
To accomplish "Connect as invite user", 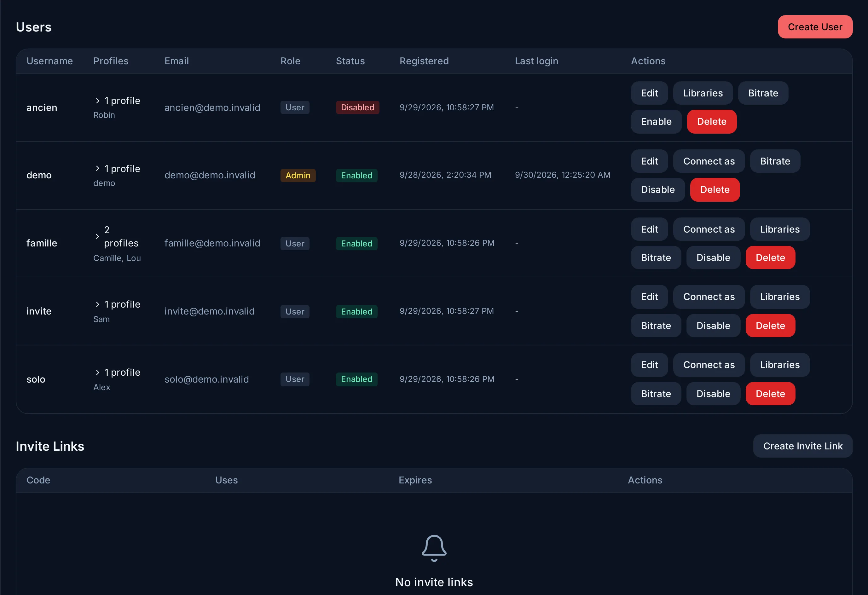I will click(709, 297).
